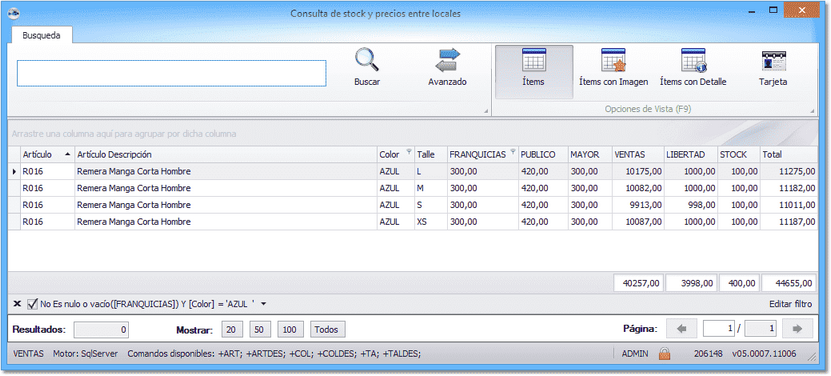Click the group-by column drop panel
Screen dimensions: 831x376
coord(413,134)
